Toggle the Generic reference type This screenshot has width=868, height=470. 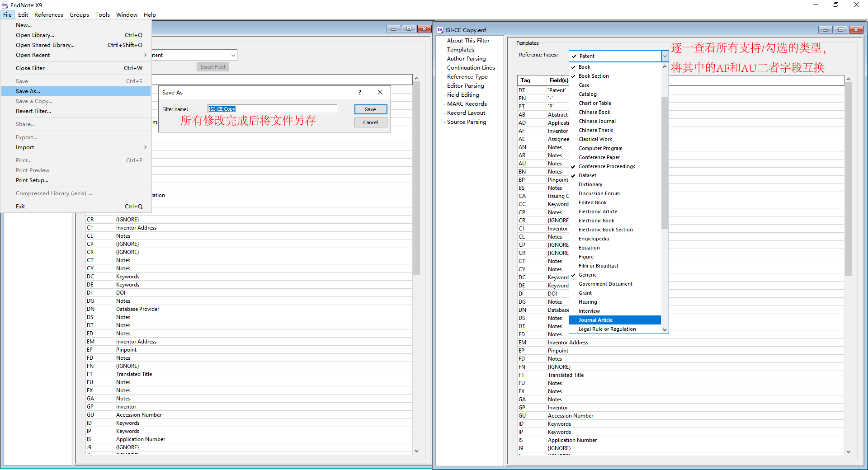[x=615, y=275]
